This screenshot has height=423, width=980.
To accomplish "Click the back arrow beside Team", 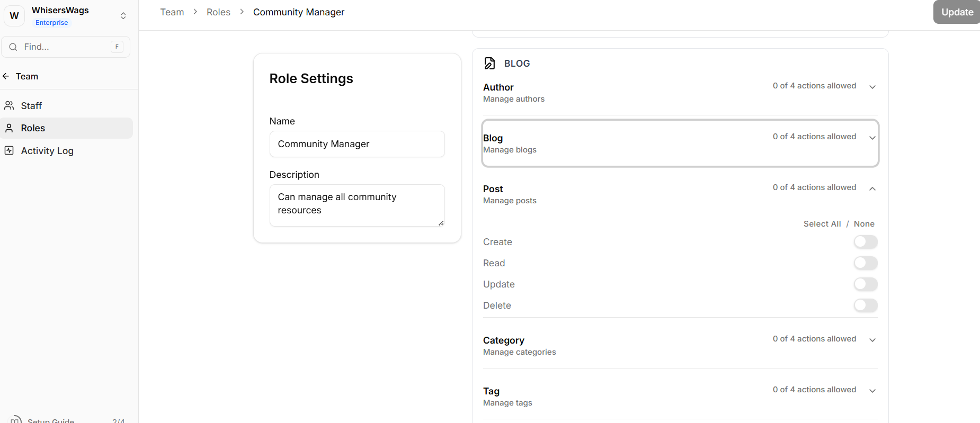I will click(6, 76).
